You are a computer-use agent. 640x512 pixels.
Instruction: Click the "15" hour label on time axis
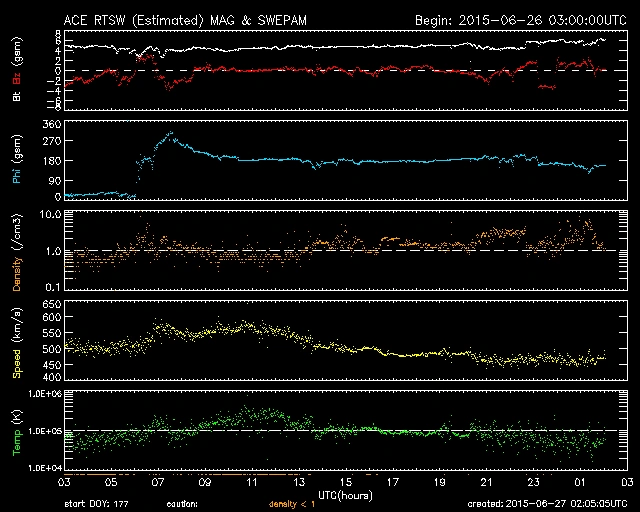tap(346, 482)
